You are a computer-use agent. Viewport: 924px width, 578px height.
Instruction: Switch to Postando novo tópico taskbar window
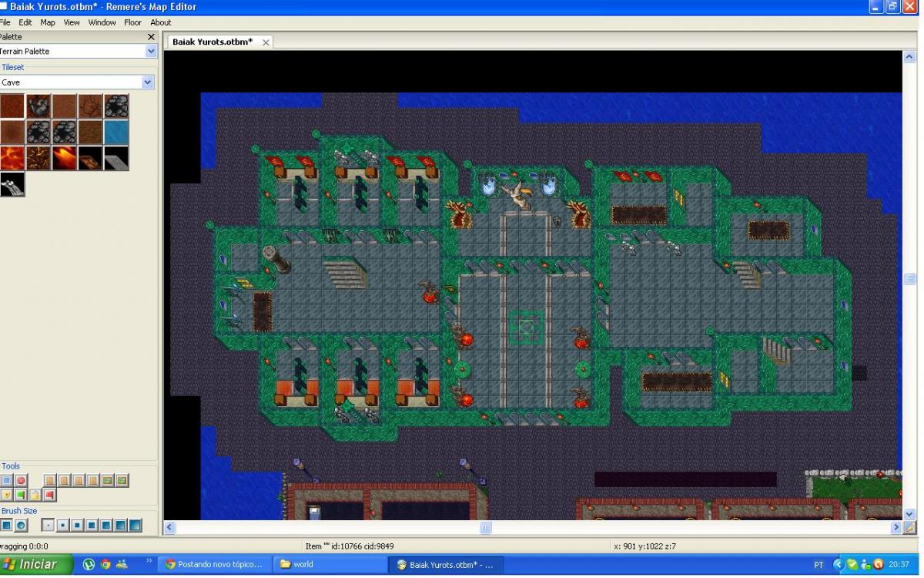tap(214, 564)
